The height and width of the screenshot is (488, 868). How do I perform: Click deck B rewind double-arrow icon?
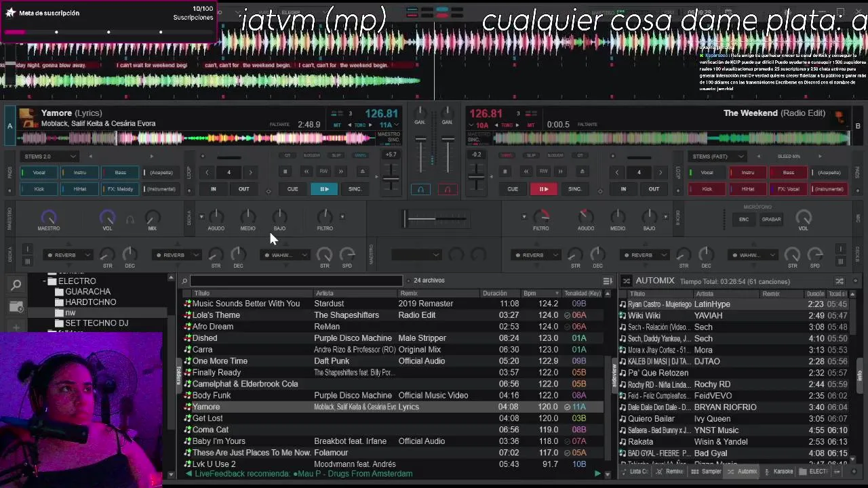pyautogui.click(x=526, y=171)
